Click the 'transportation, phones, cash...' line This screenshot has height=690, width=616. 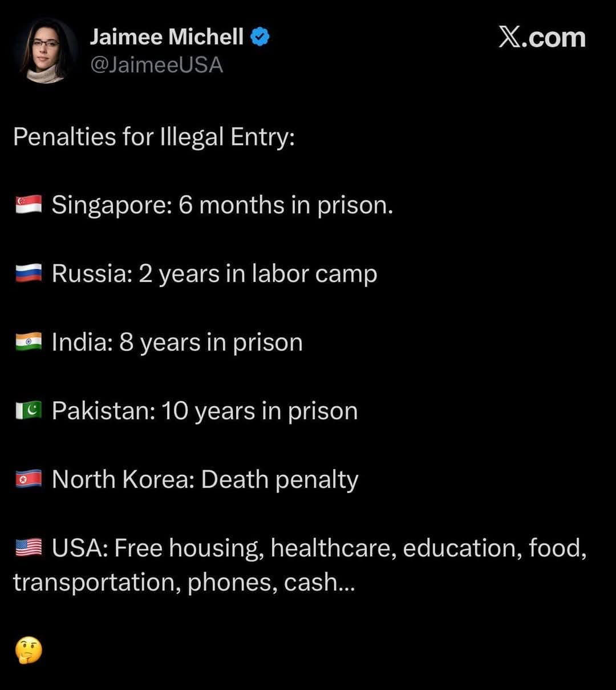pos(184,582)
